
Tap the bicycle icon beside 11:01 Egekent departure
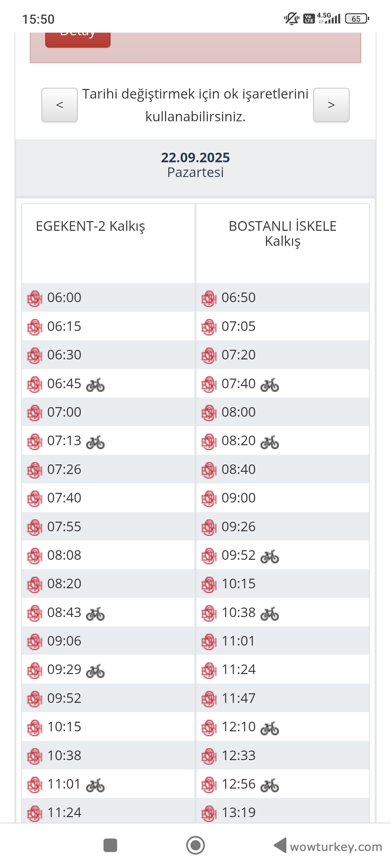point(95,785)
